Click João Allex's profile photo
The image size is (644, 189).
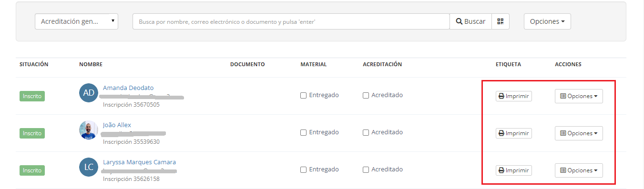pyautogui.click(x=89, y=130)
